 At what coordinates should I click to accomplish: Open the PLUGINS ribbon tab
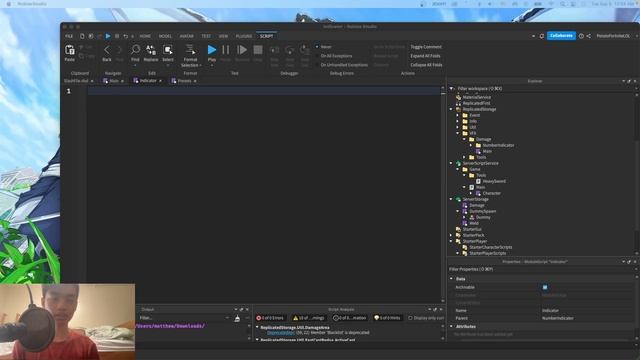244,36
